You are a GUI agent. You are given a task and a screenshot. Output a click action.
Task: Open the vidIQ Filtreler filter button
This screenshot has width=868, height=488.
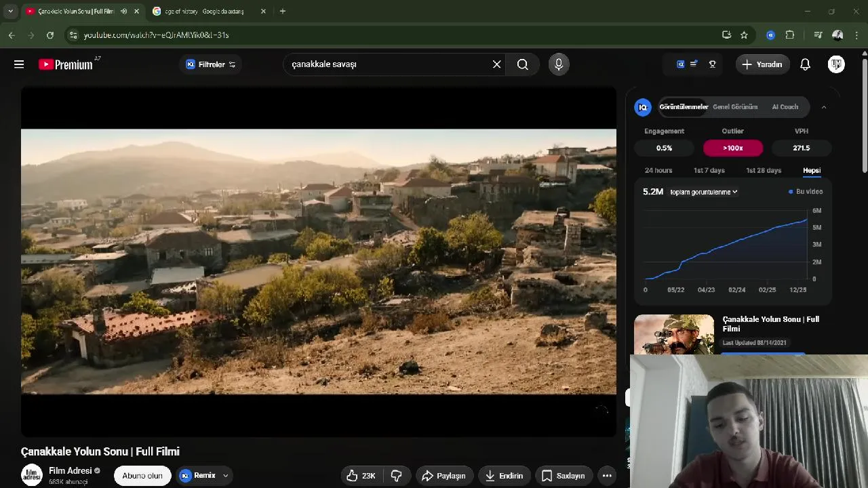211,64
